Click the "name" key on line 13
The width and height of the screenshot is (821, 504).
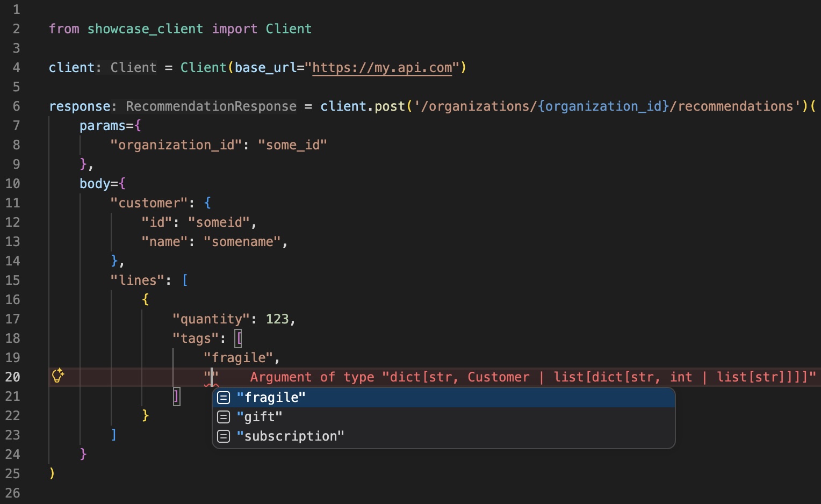click(164, 242)
